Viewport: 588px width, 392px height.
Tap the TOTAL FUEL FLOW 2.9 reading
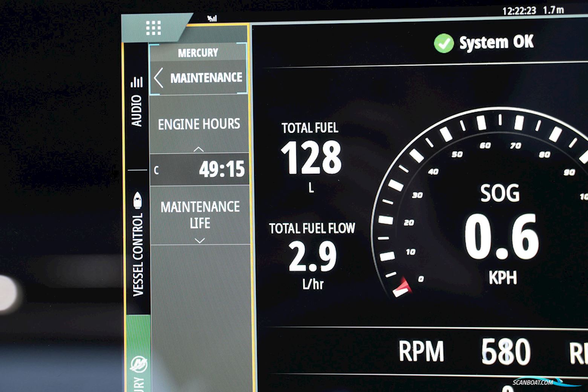tap(312, 256)
